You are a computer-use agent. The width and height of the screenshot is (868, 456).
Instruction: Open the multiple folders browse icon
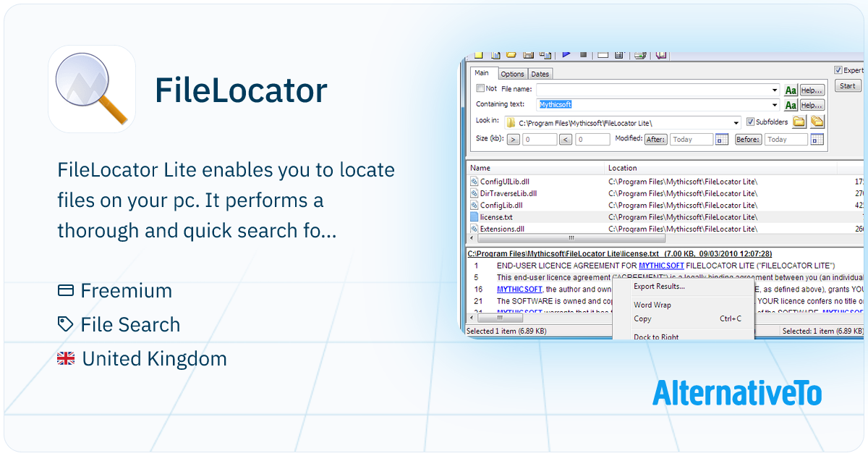[x=817, y=122]
